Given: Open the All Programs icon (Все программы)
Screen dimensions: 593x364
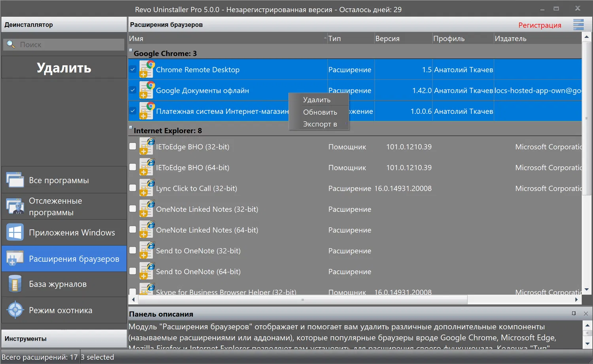Looking at the screenshot, I should (15, 180).
